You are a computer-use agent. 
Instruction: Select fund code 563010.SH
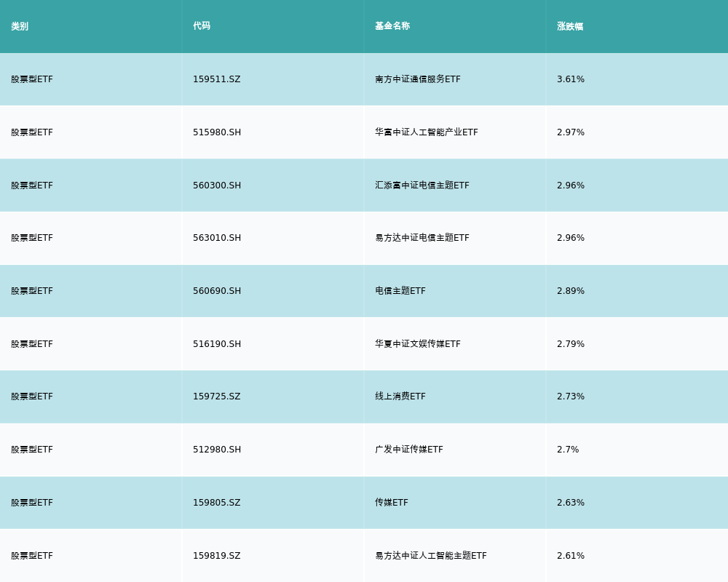point(217,238)
